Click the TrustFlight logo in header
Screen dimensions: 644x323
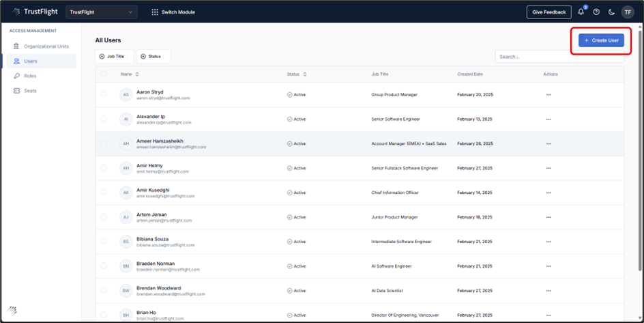click(35, 12)
